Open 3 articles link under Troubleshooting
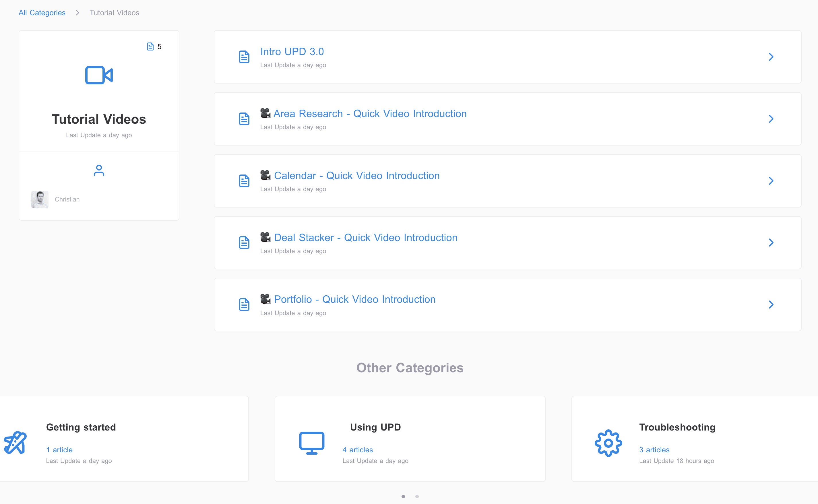818x504 pixels. 654,450
